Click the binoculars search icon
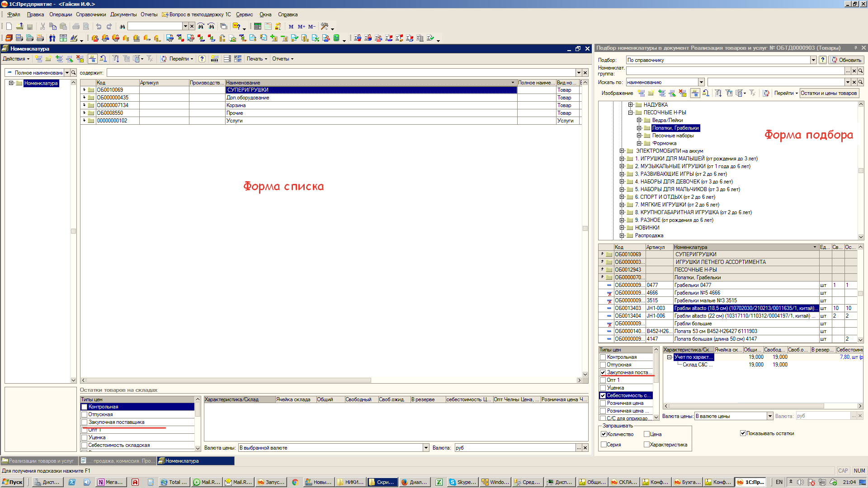The height and width of the screenshot is (488, 868). [x=122, y=26]
